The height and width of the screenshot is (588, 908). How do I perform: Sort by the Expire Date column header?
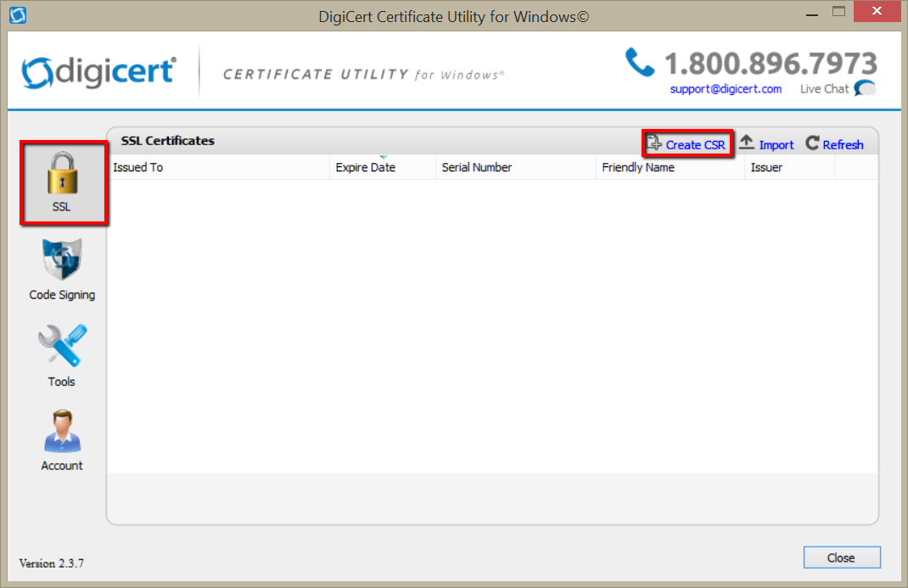[383, 167]
